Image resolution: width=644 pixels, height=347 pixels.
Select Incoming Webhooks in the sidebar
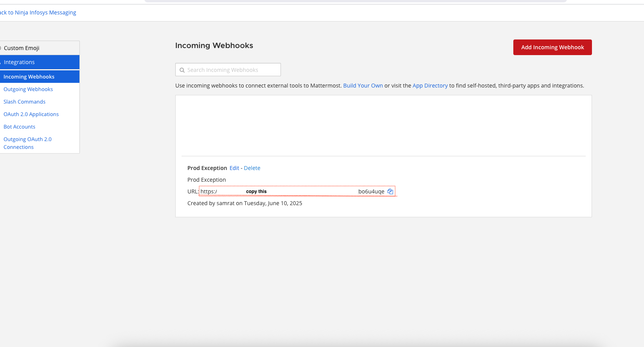tap(29, 77)
